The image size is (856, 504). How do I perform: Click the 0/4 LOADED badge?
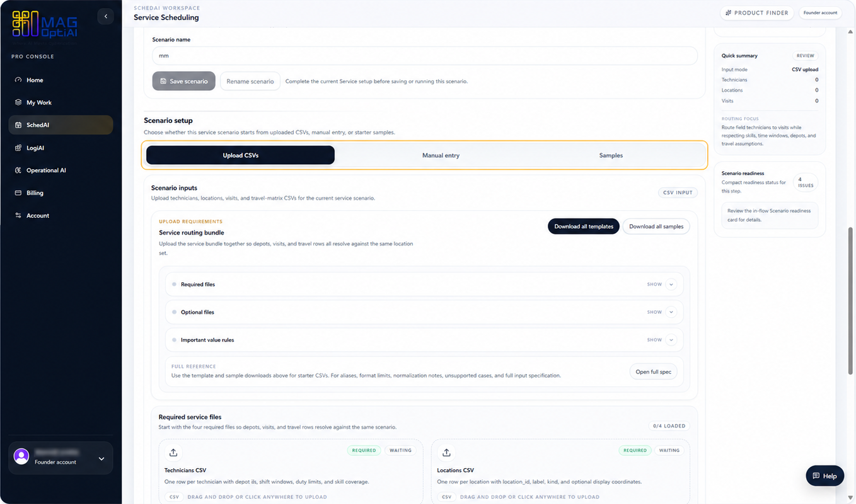[x=669, y=426]
